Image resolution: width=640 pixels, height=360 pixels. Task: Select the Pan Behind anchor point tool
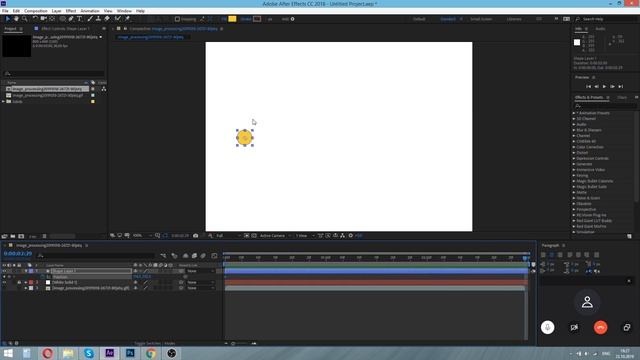click(x=52, y=19)
